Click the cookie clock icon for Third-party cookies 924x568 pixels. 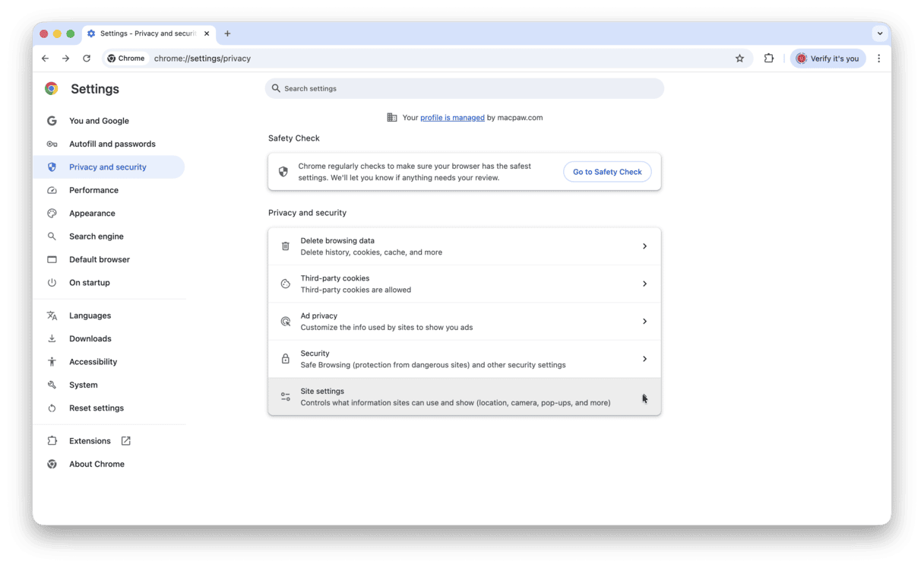(285, 283)
